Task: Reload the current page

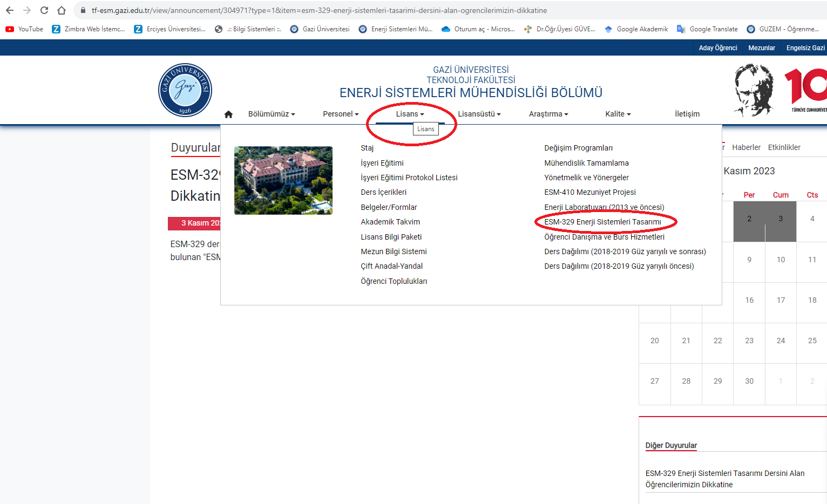Action: click(x=44, y=9)
